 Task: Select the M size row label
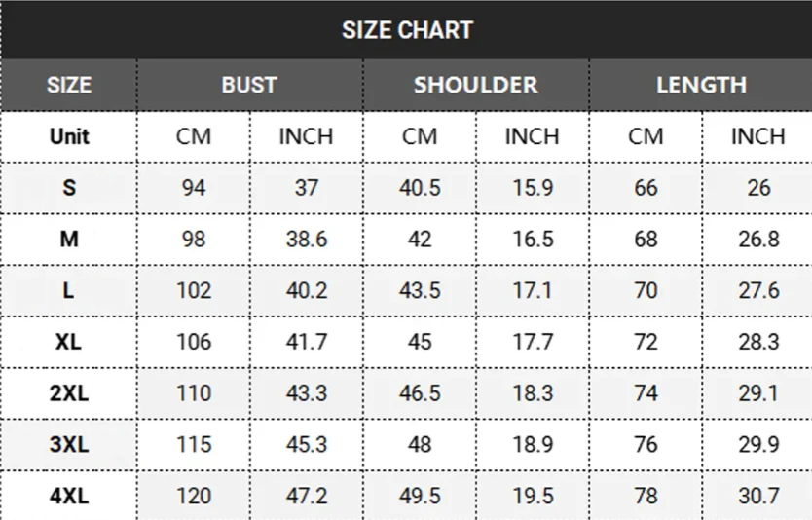coord(69,239)
